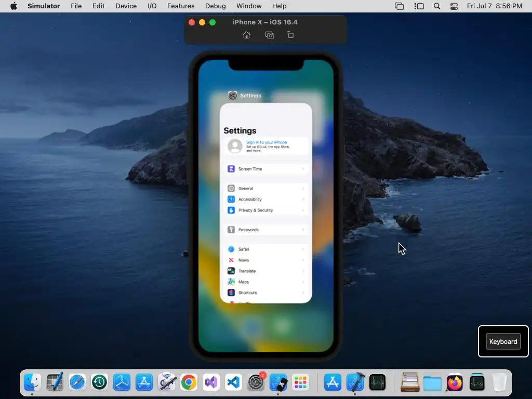Open Safari from the Dock
This screenshot has height=399, width=532.
click(77, 382)
